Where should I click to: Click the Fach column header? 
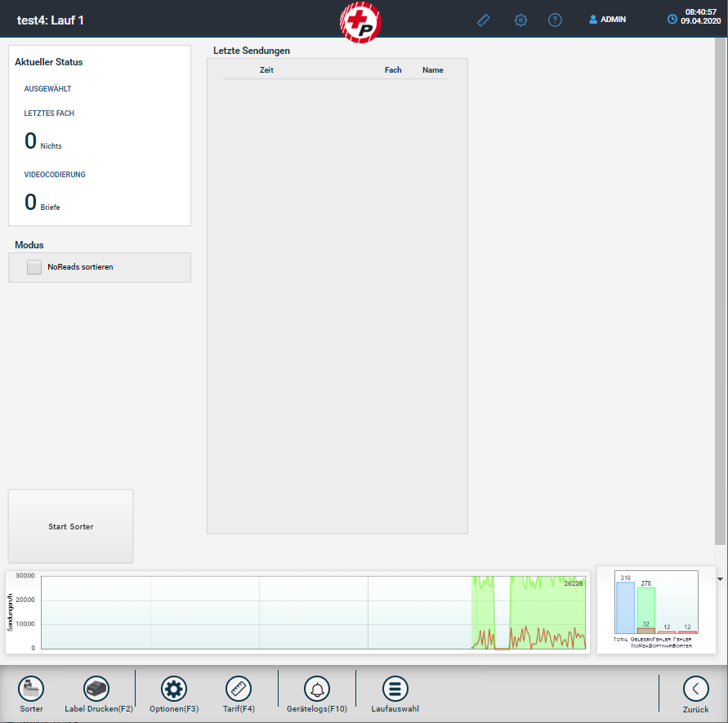coord(393,70)
